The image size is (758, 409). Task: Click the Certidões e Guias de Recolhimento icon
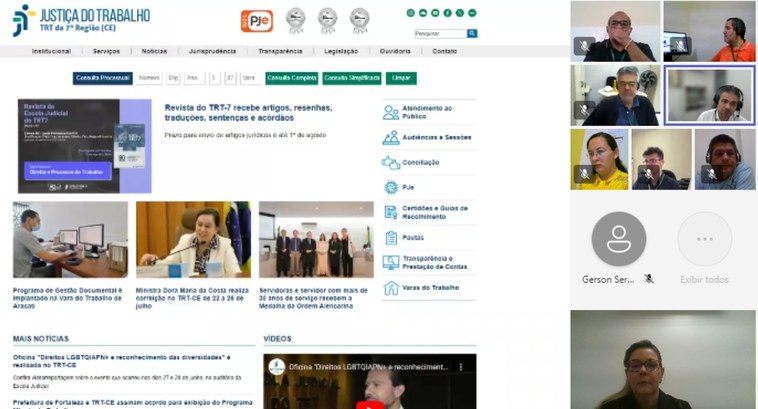[391, 212]
